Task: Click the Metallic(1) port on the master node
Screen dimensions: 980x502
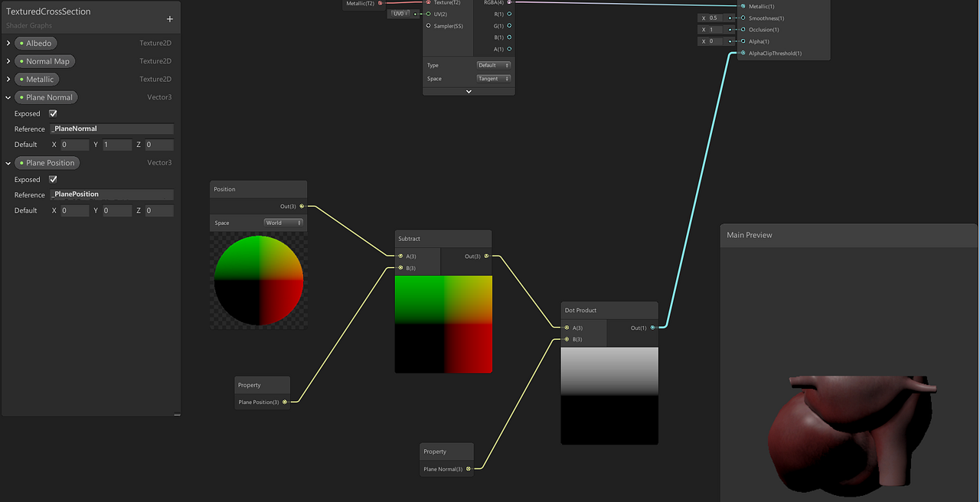Action: 741,6
